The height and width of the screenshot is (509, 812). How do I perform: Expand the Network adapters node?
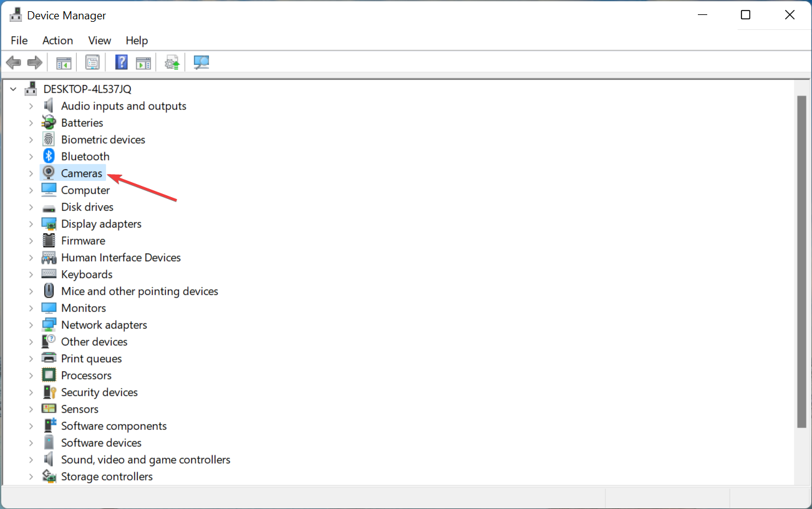[31, 325]
